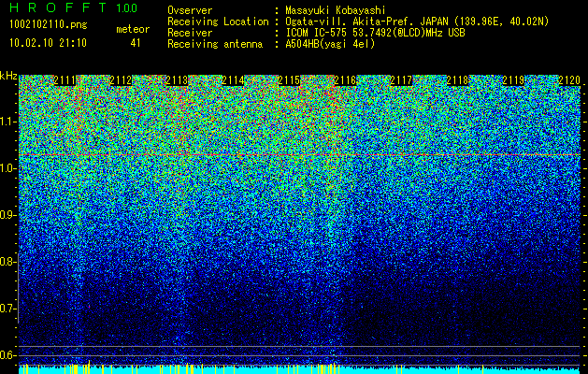Click the 2117 time marker
This screenshot has width=588, height=374.
pyautogui.click(x=401, y=80)
